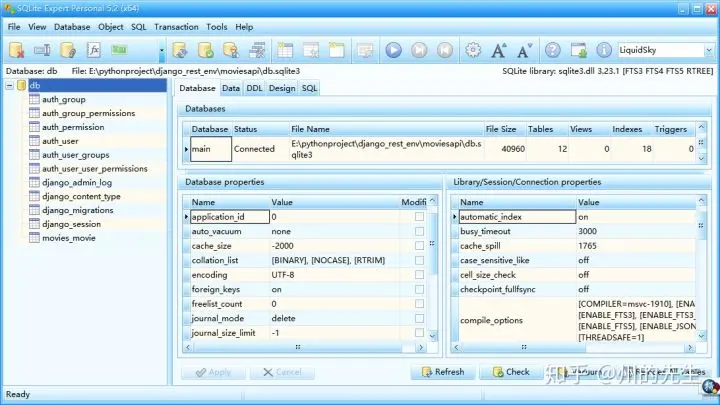Click the table icon beside auth_group

(x=34, y=99)
